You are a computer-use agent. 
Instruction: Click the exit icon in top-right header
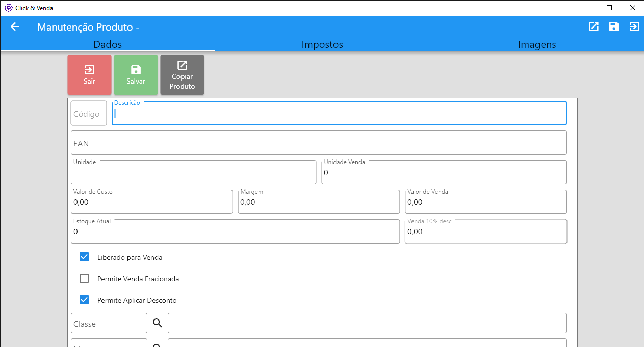point(634,27)
